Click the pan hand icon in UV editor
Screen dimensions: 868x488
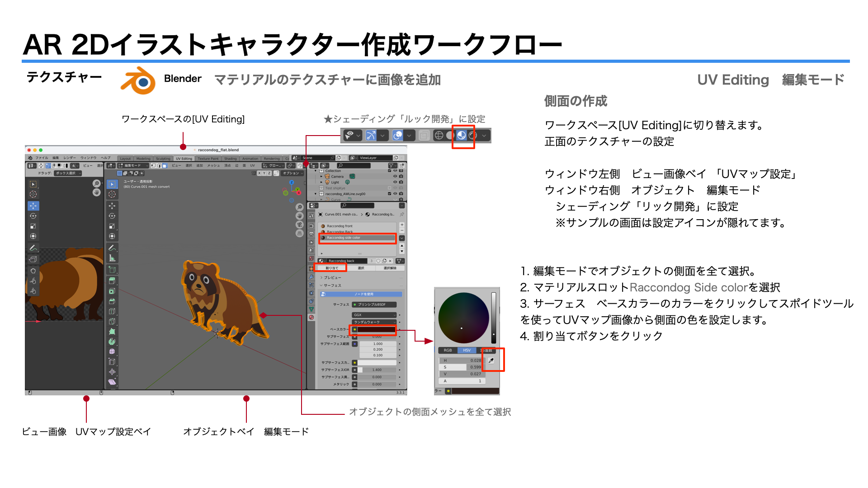pos(96,192)
